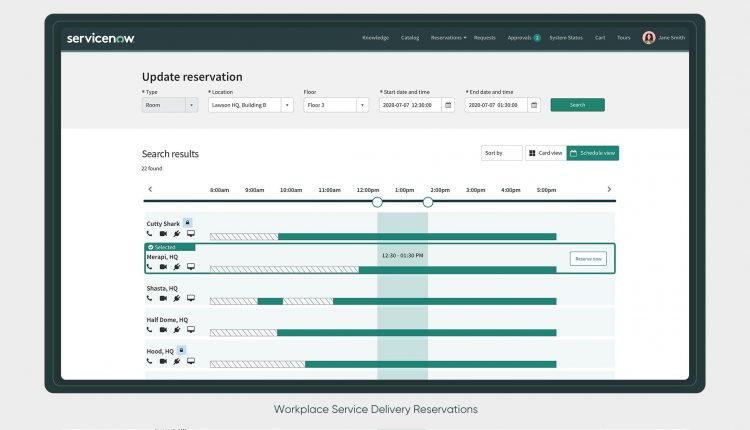Open the Cart menu item
Screen dimensions: 750x430
click(600, 38)
